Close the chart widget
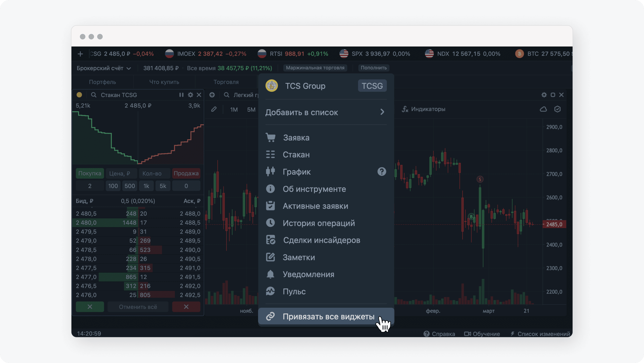Viewport: 644px width, 363px height. (561, 95)
